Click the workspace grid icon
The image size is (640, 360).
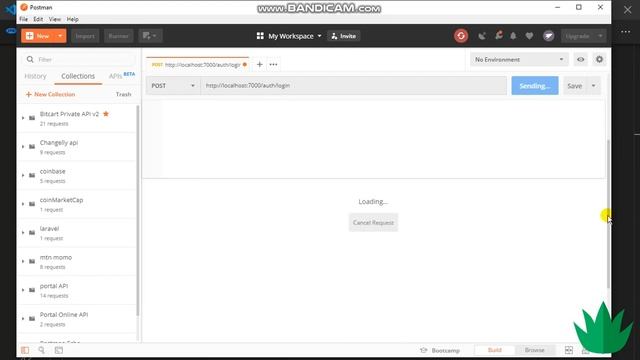tap(260, 36)
